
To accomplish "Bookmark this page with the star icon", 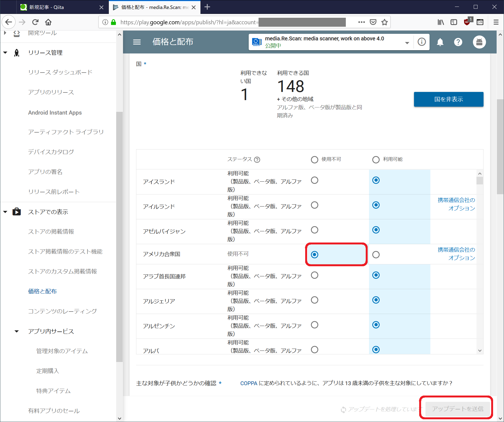I will (x=385, y=22).
